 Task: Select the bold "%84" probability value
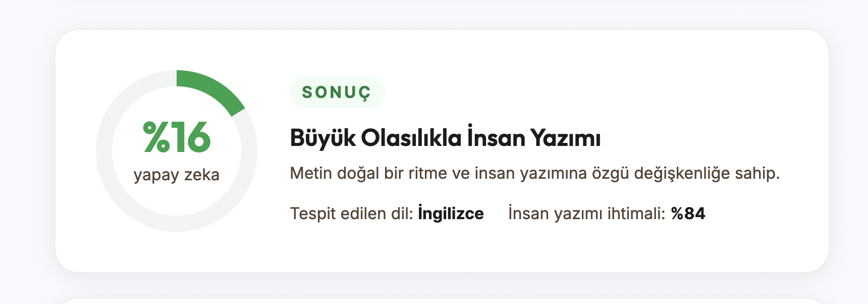688,214
